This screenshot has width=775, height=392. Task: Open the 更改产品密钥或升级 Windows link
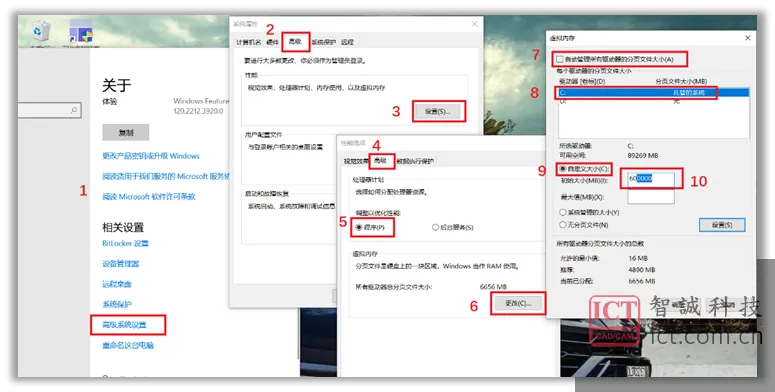[x=151, y=156]
